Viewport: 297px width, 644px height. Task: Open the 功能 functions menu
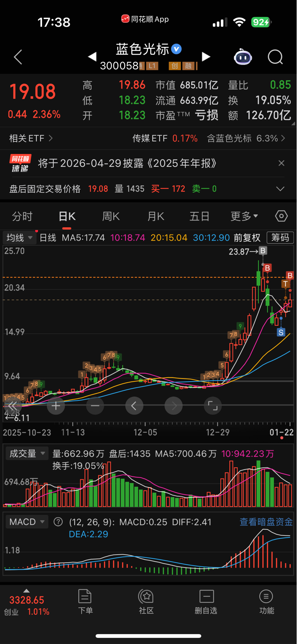pyautogui.click(x=266, y=602)
